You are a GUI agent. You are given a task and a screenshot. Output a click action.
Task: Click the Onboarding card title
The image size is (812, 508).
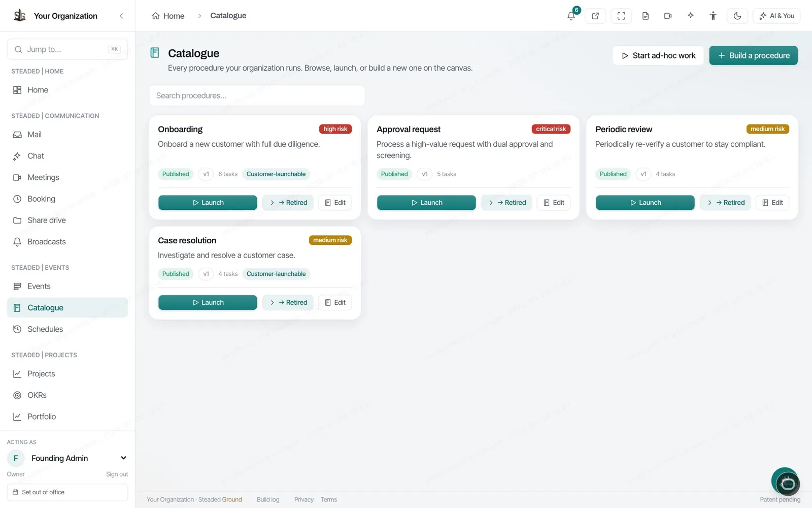point(180,130)
